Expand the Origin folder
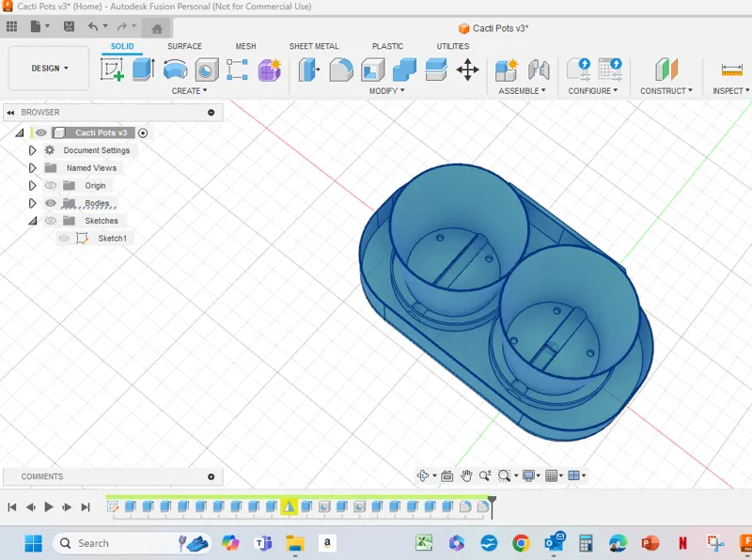The image size is (752, 560). pyautogui.click(x=32, y=185)
